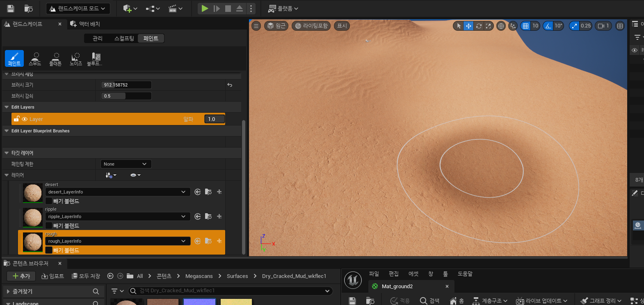Play the level in editor

point(205,8)
